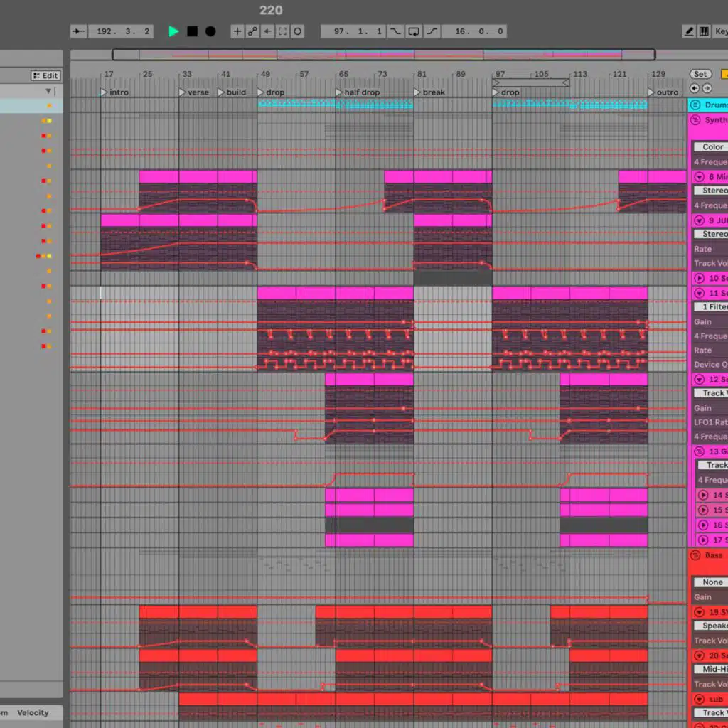Collapse track 8 Min fold arrow
Image resolution: width=728 pixels, height=728 pixels.
[x=700, y=176]
